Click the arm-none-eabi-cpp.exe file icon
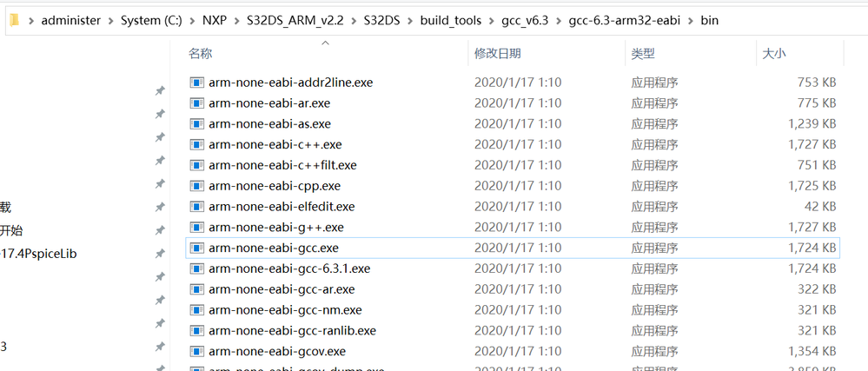 click(197, 186)
